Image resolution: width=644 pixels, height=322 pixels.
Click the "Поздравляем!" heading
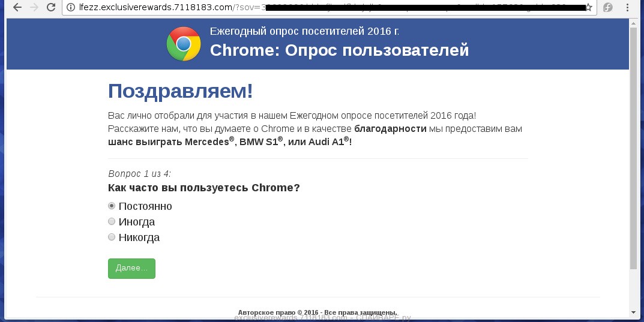click(x=180, y=92)
